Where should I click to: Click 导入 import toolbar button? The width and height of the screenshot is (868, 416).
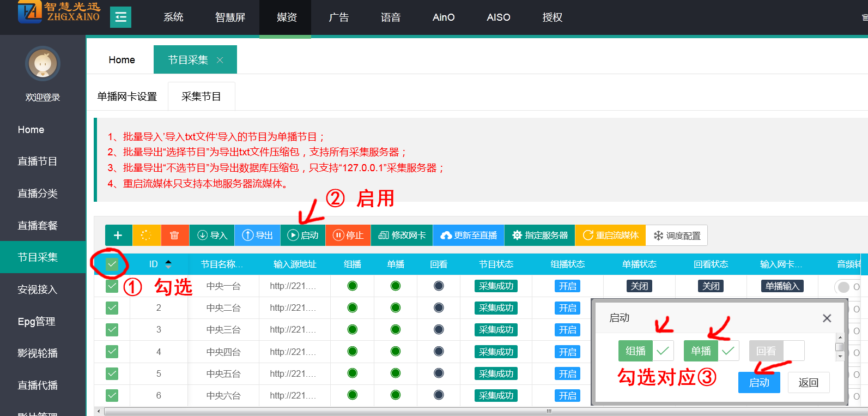[x=212, y=236]
